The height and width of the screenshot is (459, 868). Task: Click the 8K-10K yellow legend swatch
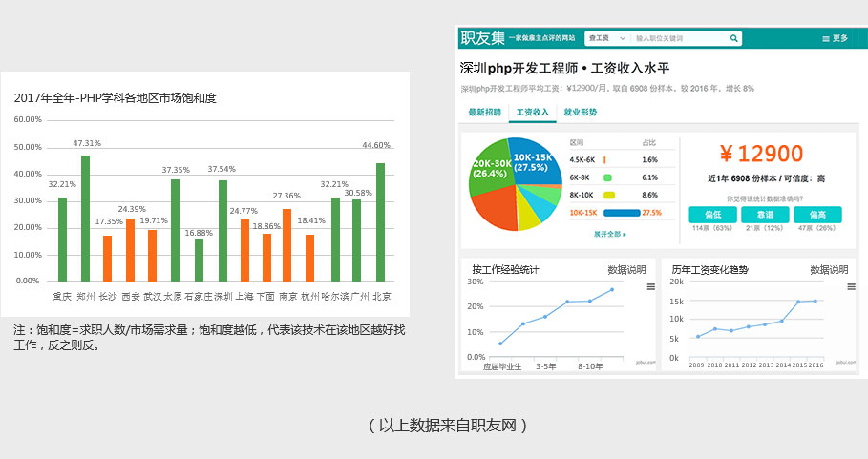tap(609, 196)
